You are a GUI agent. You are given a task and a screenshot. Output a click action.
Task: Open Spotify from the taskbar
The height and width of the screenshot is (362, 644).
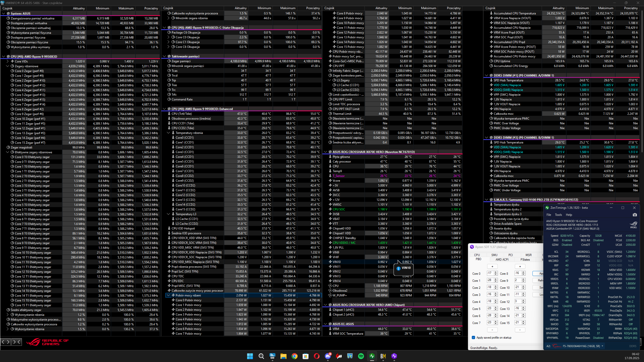[361, 356]
